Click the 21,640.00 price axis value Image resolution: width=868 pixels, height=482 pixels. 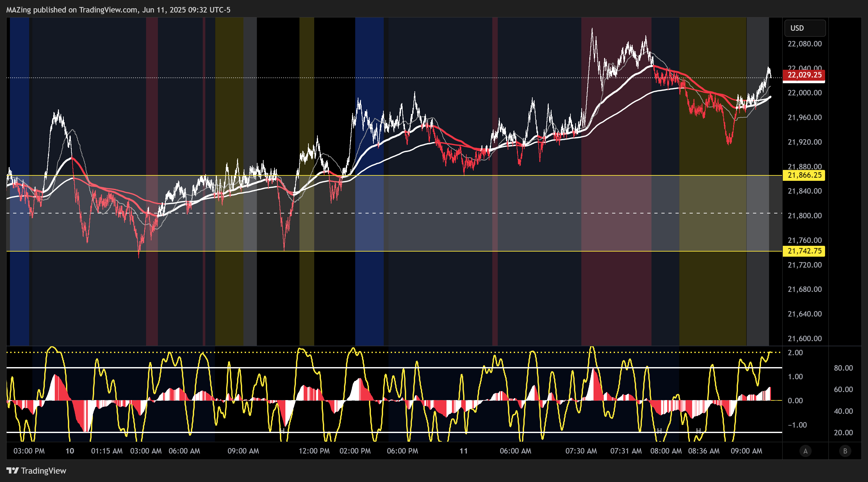(805, 314)
